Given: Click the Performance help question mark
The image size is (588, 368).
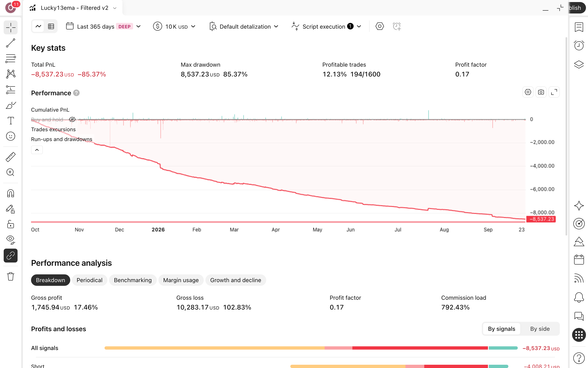Looking at the screenshot, I should pyautogui.click(x=76, y=93).
